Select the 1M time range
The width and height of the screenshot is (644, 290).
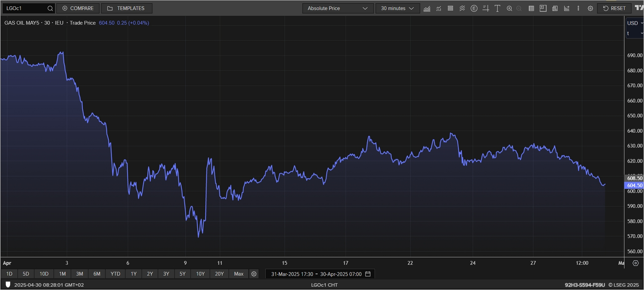click(x=62, y=274)
